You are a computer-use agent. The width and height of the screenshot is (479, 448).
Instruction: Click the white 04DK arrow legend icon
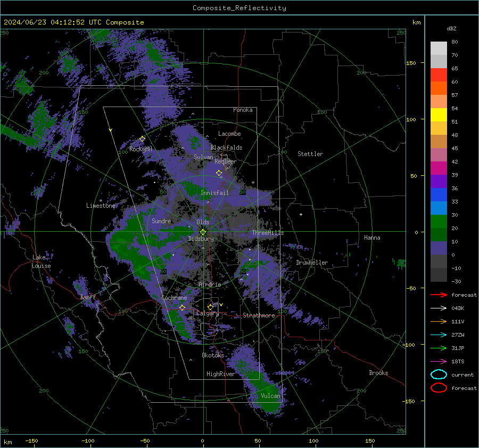coord(439,308)
